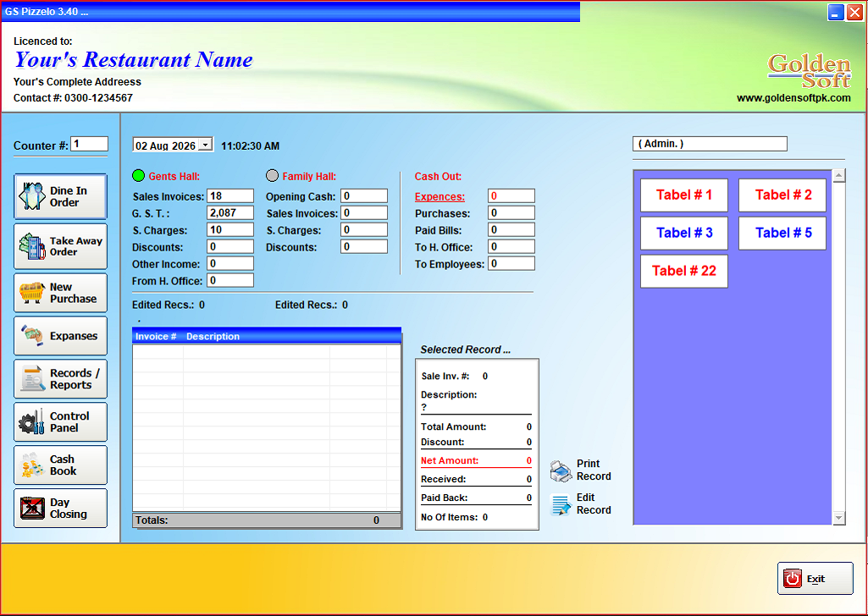The image size is (868, 616).
Task: Click the To Employees field
Action: coord(511,263)
